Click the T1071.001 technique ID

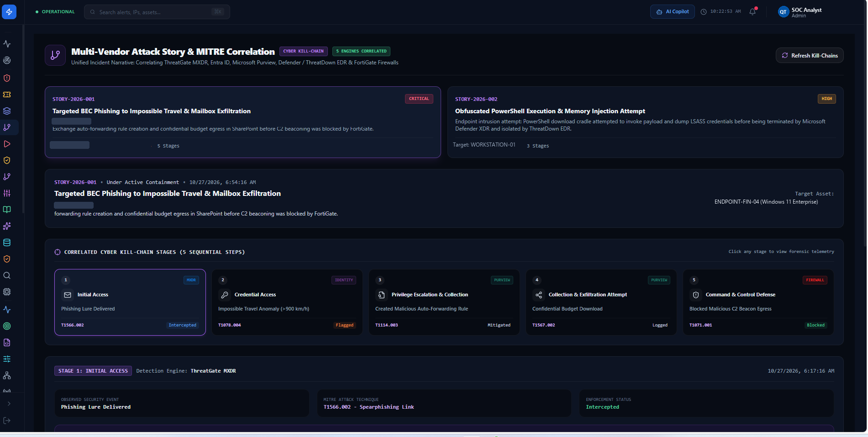click(x=700, y=325)
